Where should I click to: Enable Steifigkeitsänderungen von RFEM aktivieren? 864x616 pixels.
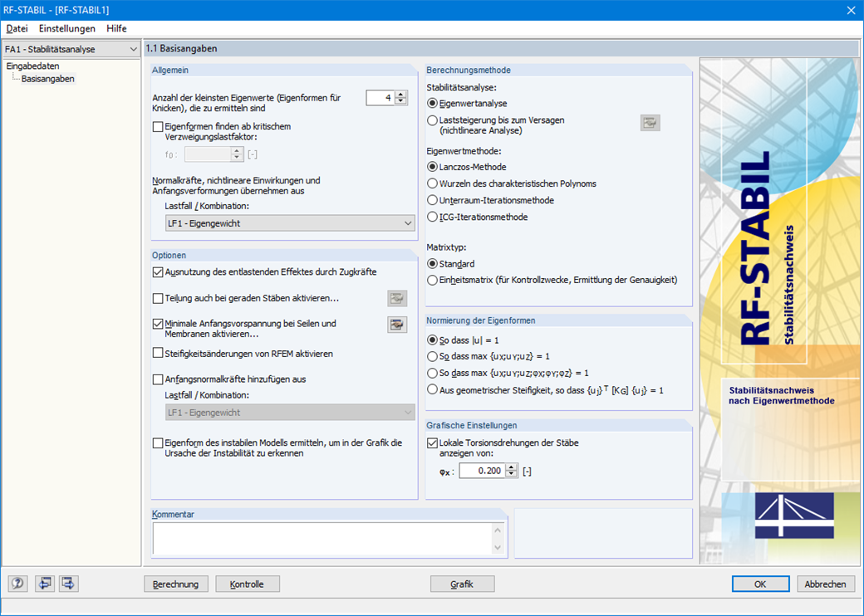click(x=158, y=354)
